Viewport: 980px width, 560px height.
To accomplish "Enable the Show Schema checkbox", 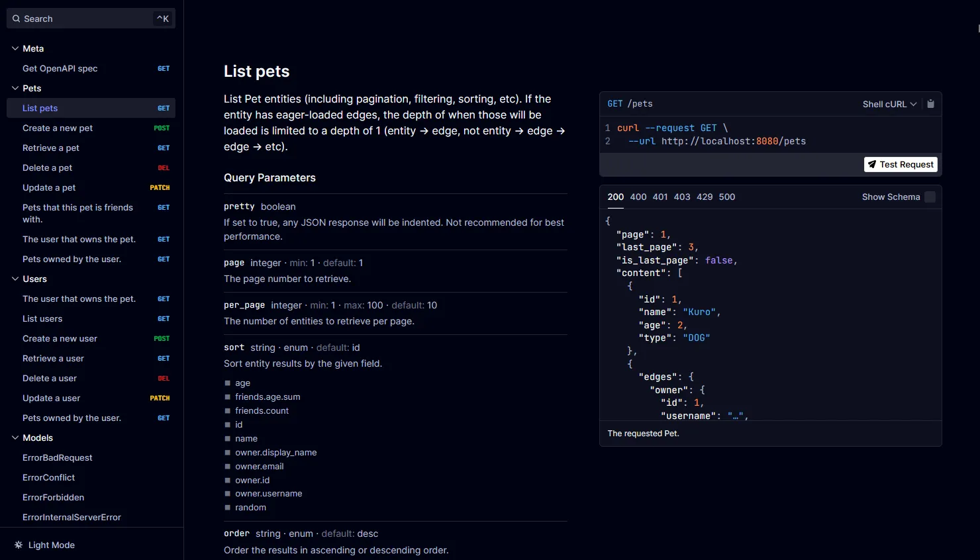I will [x=930, y=197].
